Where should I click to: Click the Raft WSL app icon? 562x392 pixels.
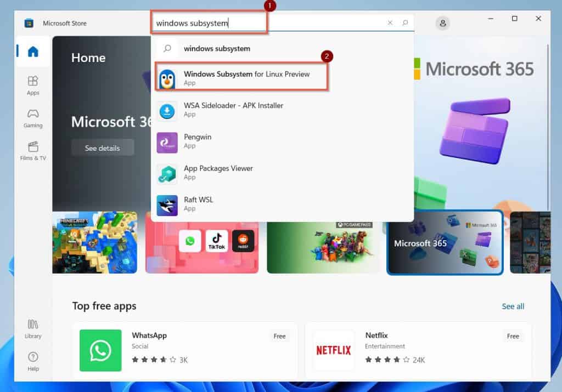click(167, 206)
